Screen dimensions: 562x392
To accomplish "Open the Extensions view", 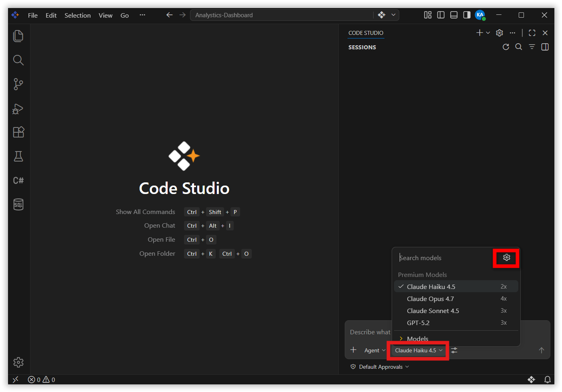I will 18,132.
